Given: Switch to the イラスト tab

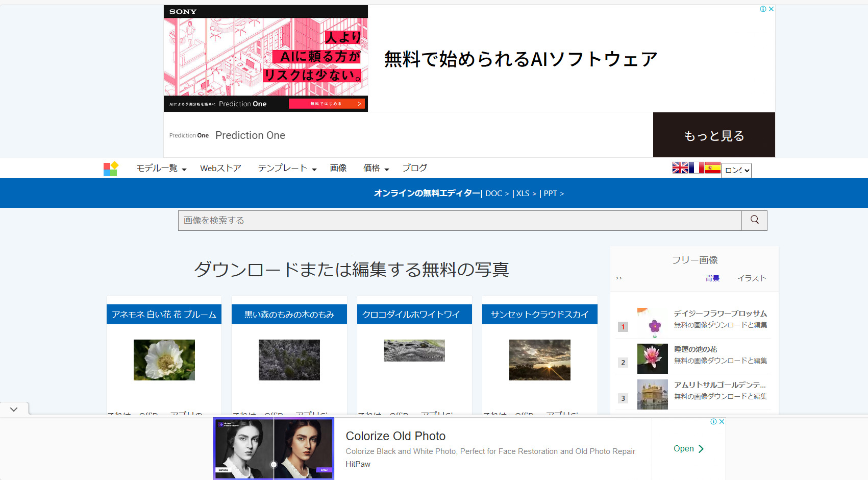Looking at the screenshot, I should (x=751, y=278).
